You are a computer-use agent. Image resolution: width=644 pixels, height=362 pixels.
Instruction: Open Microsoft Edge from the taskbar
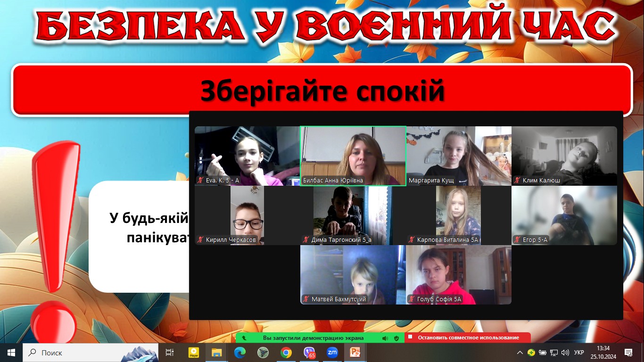coord(240,352)
